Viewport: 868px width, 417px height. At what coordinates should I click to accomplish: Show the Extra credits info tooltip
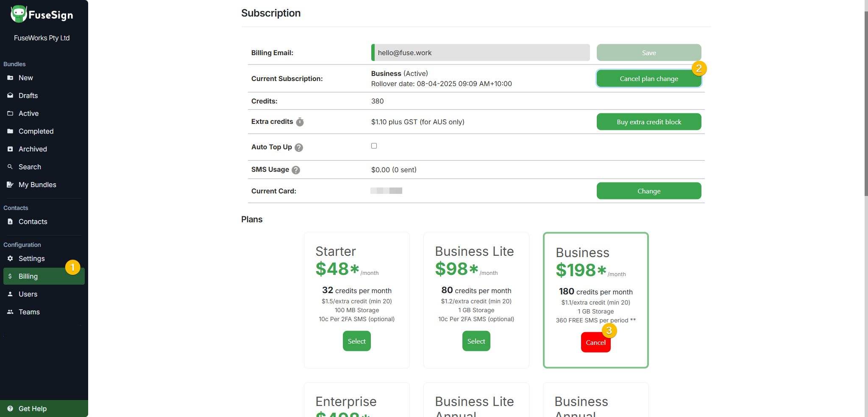[300, 122]
